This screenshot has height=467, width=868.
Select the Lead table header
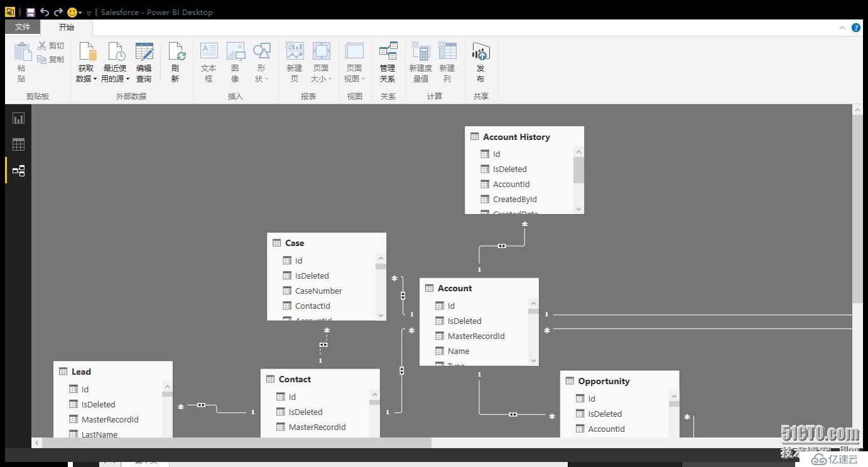click(x=113, y=372)
